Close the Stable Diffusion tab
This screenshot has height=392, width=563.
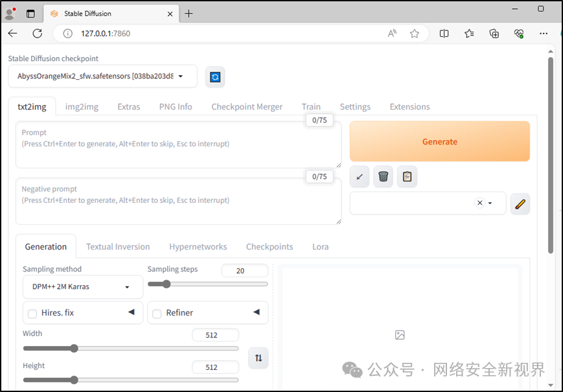coord(170,14)
